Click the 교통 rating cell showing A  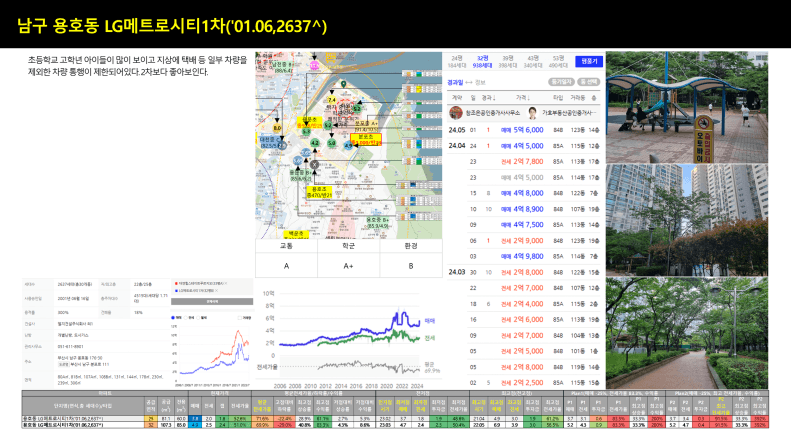click(287, 265)
